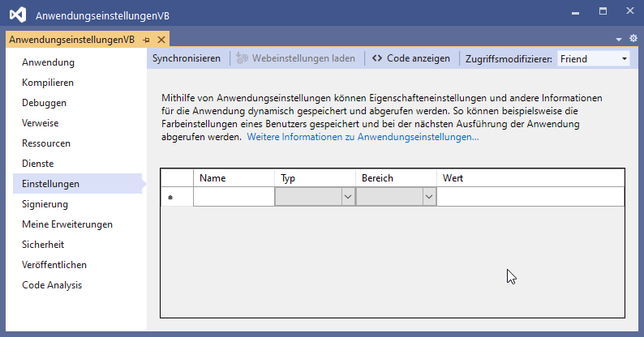Select the Ressourcen page
The height and width of the screenshot is (337, 644).
(x=46, y=143)
